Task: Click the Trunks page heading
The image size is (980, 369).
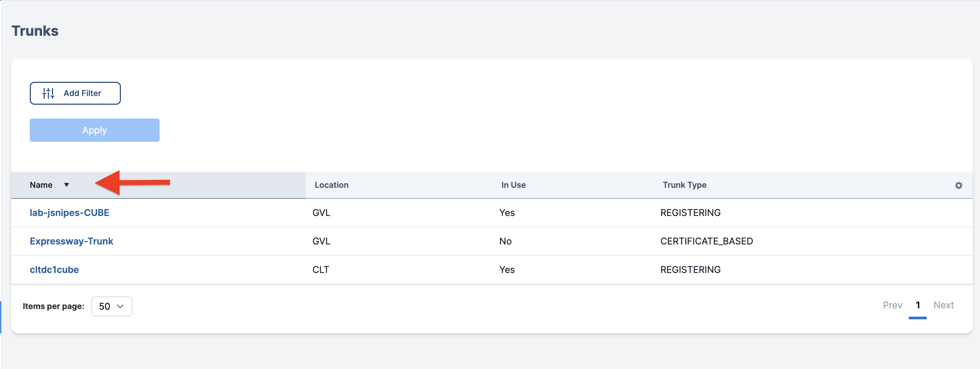Action: point(35,31)
